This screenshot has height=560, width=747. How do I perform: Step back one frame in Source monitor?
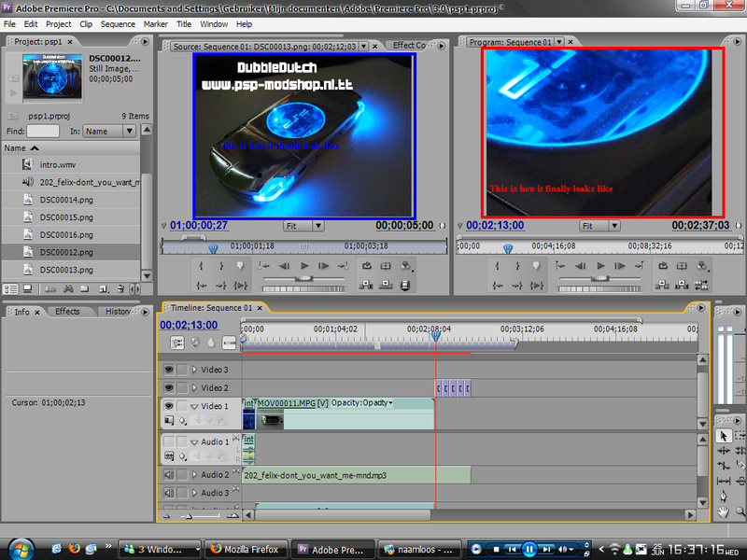285,266
